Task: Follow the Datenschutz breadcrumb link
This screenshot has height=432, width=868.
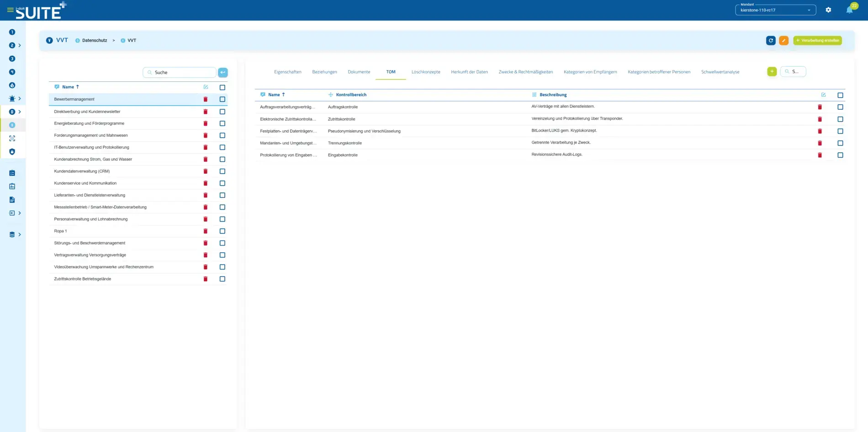Action: (x=95, y=40)
